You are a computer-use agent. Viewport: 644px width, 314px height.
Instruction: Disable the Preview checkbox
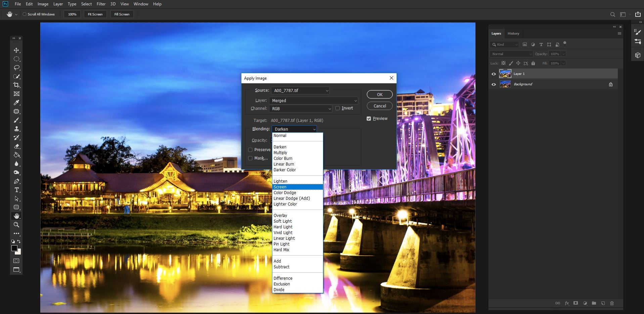pyautogui.click(x=368, y=118)
